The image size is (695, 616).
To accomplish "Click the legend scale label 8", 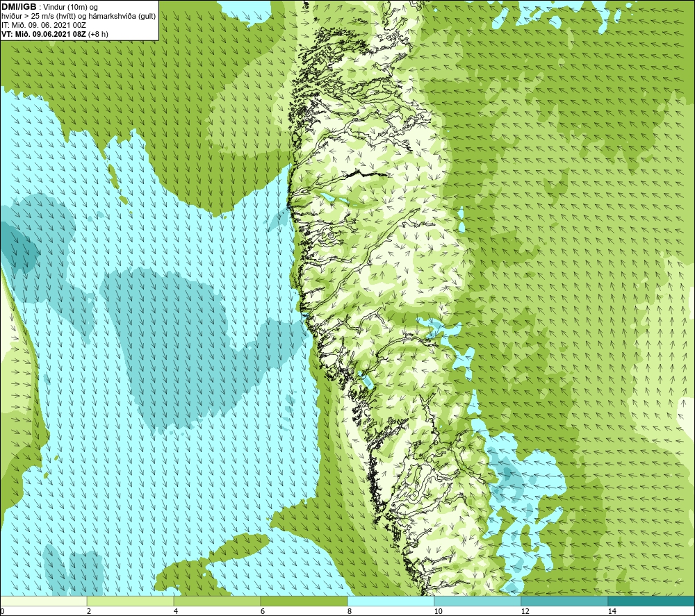I will point(350,612).
